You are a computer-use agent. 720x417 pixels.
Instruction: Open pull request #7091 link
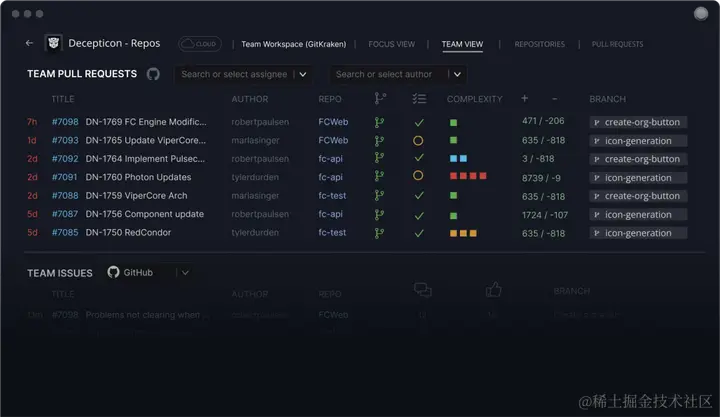point(64,177)
